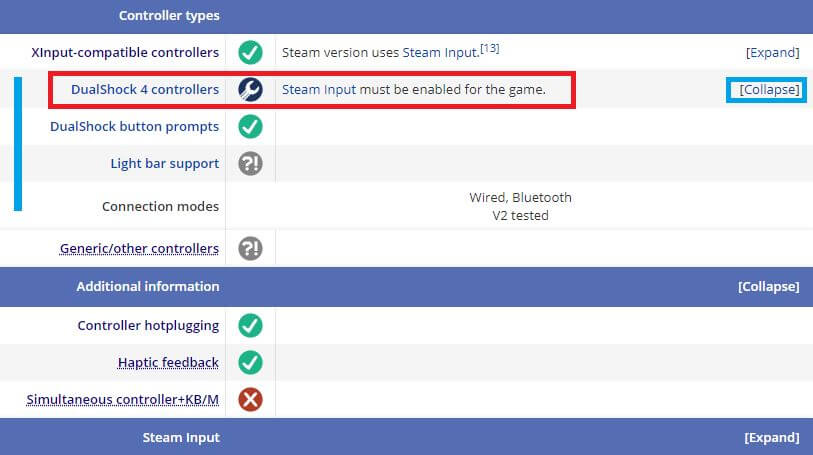Expand the Steam Input section
The image size is (813, 455).
[772, 437]
